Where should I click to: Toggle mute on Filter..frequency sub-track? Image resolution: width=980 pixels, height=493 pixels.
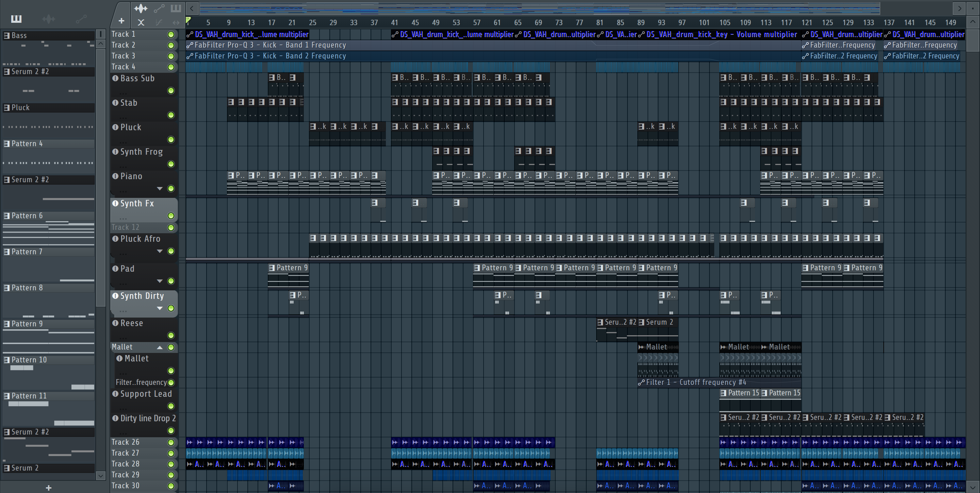click(171, 382)
